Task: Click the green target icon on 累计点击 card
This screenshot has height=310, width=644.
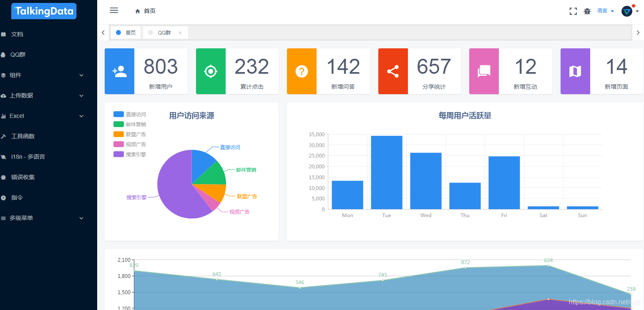Action: coord(211,71)
